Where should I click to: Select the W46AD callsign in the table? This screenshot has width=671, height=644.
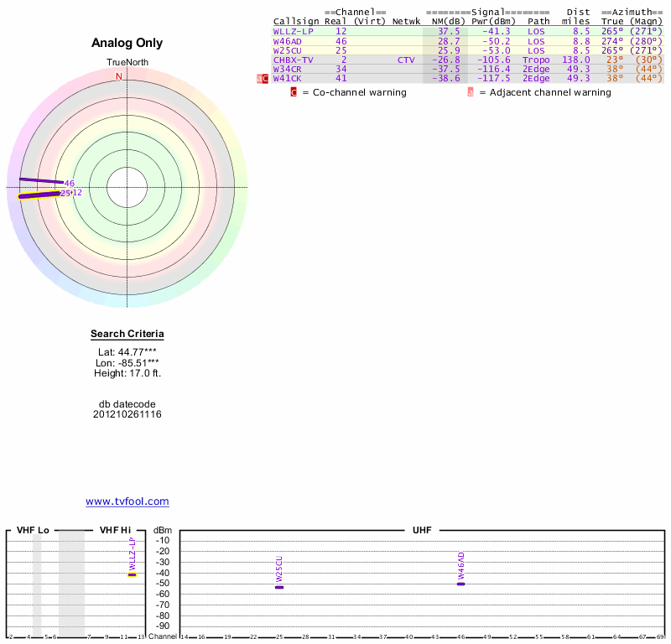coord(287,41)
